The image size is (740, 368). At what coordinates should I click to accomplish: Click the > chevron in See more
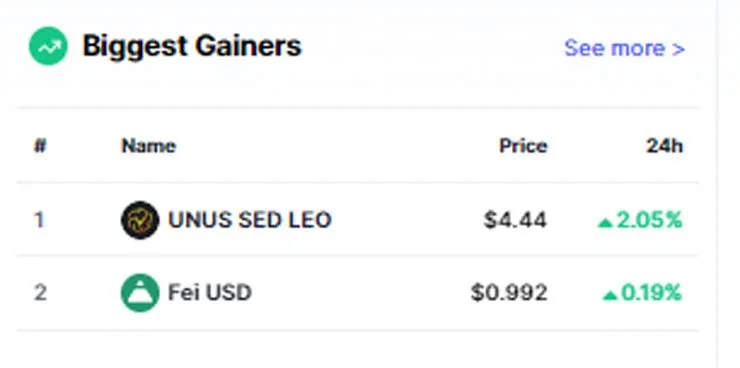tap(678, 49)
